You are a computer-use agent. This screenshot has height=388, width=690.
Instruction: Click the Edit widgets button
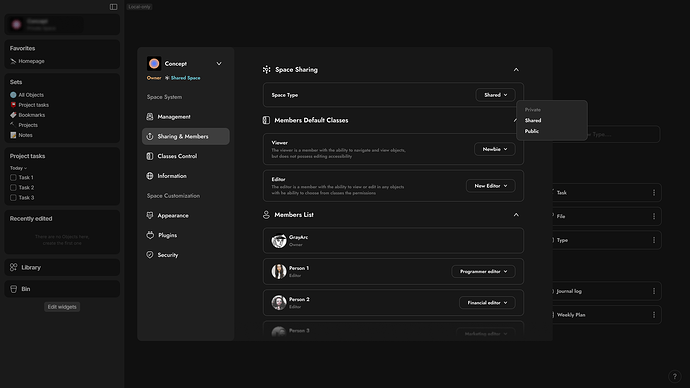(62, 307)
